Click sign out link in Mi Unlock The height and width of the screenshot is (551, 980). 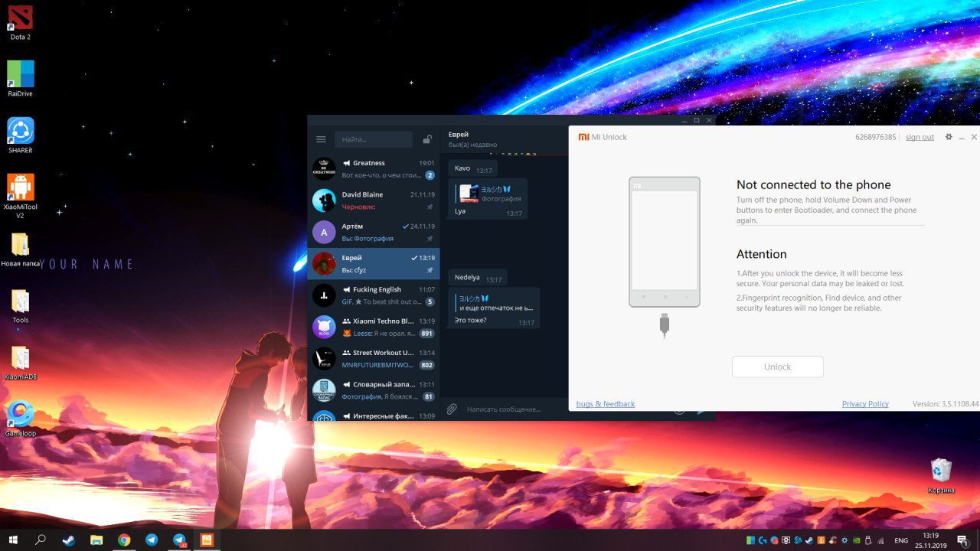[x=920, y=137]
